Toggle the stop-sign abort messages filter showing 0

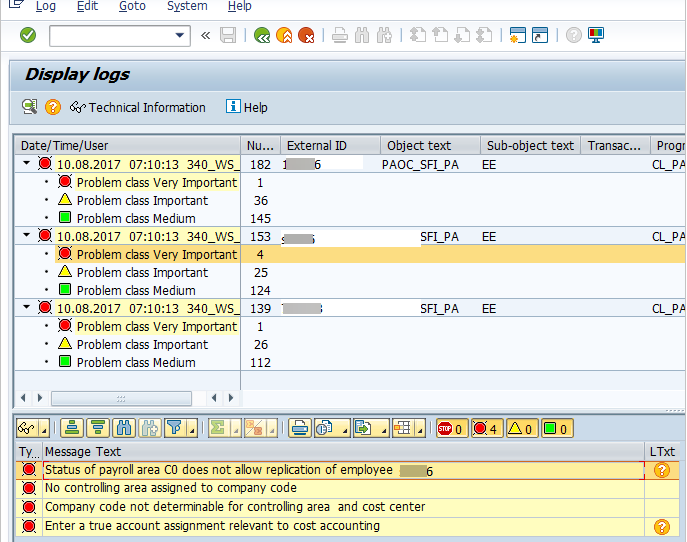pos(452,429)
